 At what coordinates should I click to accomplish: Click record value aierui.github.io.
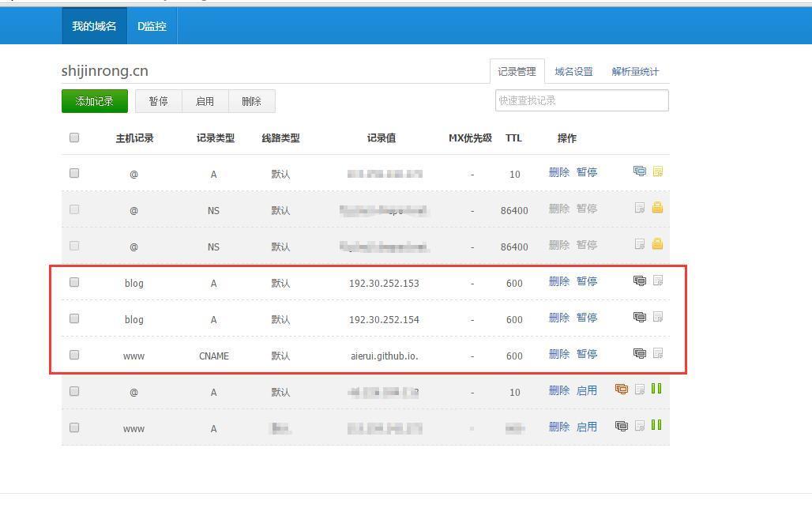[x=384, y=356]
